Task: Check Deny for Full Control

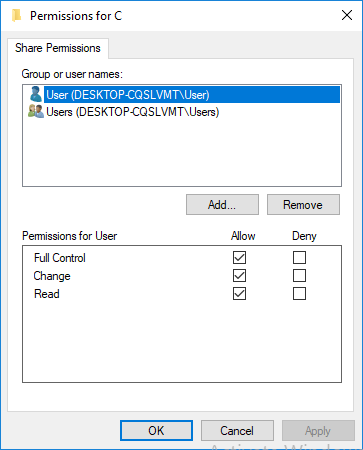Action: 299,258
